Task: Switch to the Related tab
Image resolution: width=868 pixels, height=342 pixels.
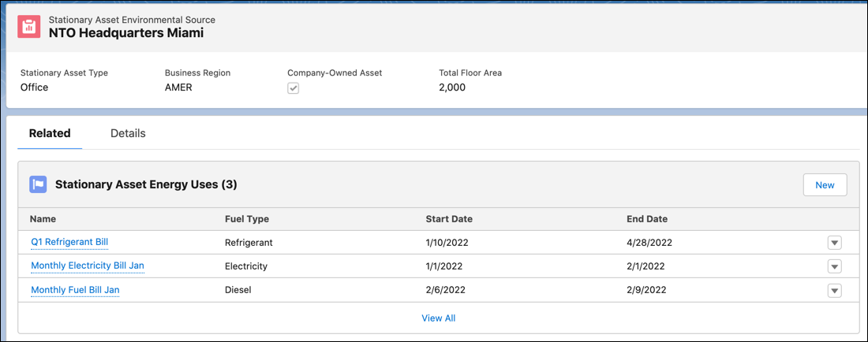Action: 50,133
